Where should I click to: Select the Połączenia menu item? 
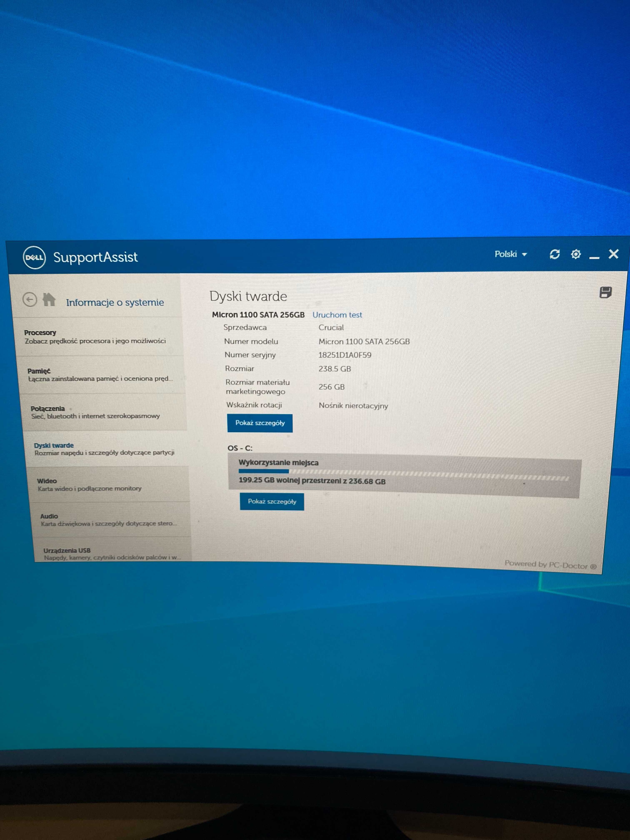(104, 412)
